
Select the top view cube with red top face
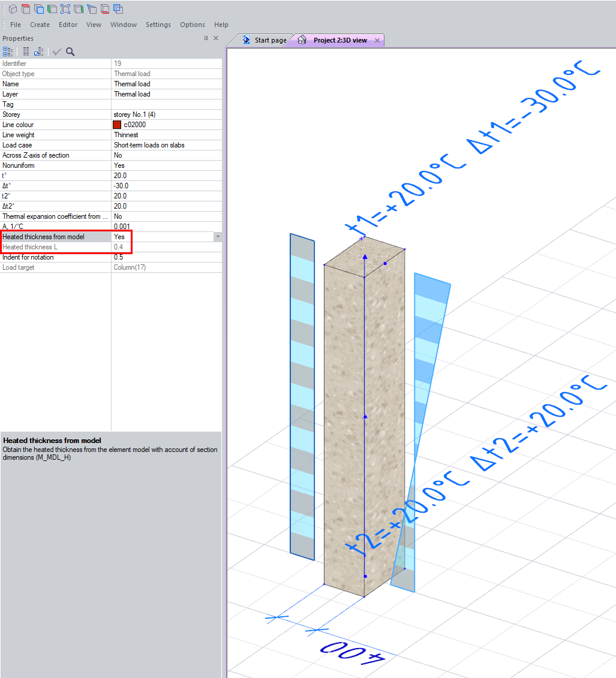(26, 9)
